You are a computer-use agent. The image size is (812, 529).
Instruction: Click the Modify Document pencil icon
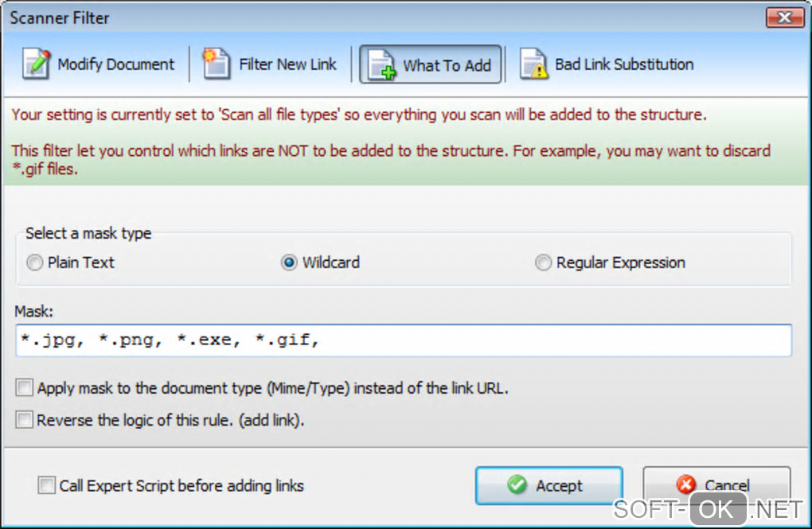pyautogui.click(x=36, y=64)
